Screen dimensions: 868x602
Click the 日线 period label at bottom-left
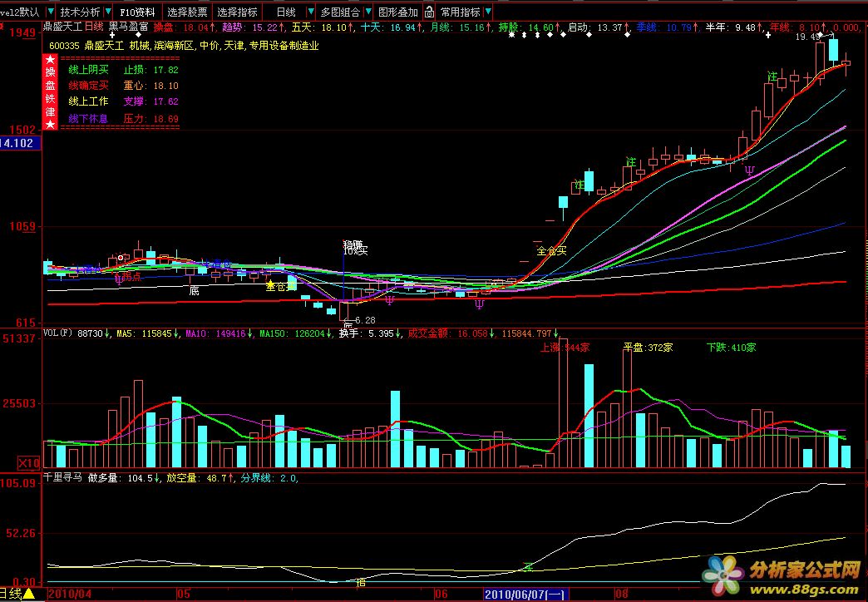tap(11, 595)
